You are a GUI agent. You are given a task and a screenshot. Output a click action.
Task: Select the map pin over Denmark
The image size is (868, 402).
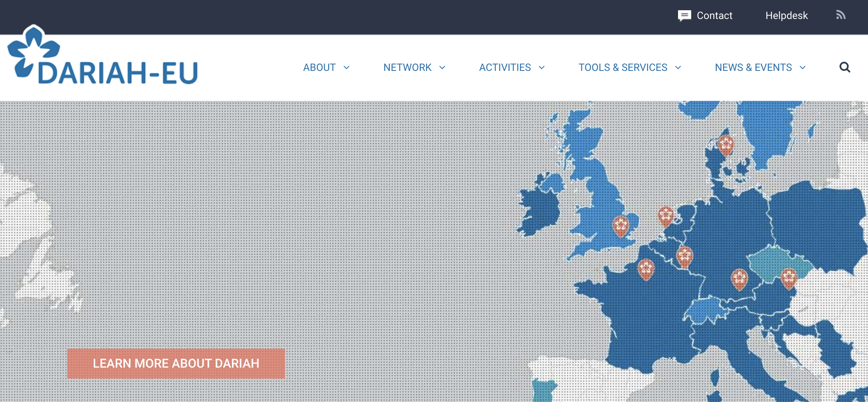pos(726,144)
